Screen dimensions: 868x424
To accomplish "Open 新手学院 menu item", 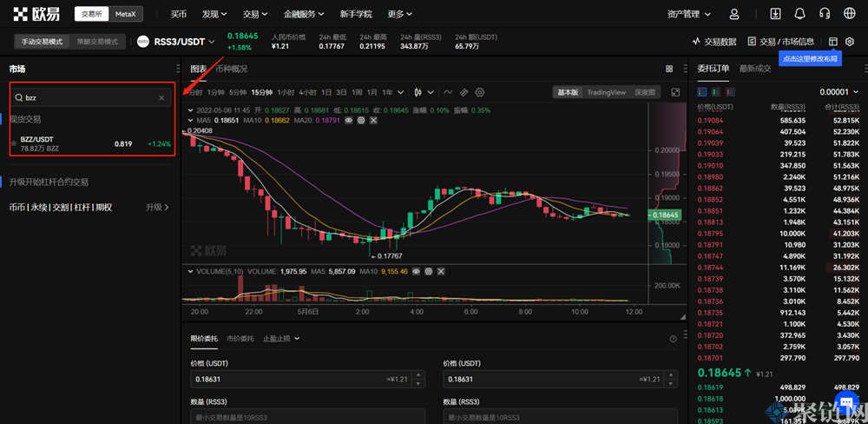I will (x=356, y=14).
